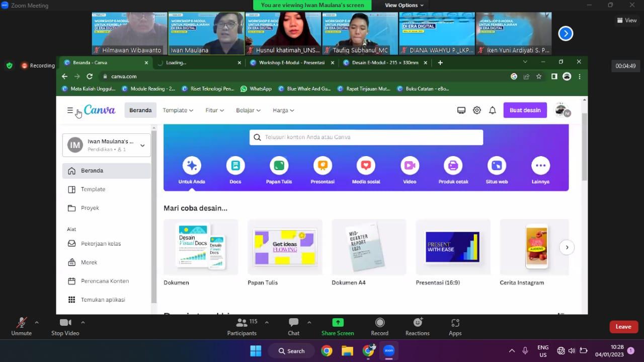644x362 pixels.
Task: Check Canva notifications bell
Action: [493, 110]
